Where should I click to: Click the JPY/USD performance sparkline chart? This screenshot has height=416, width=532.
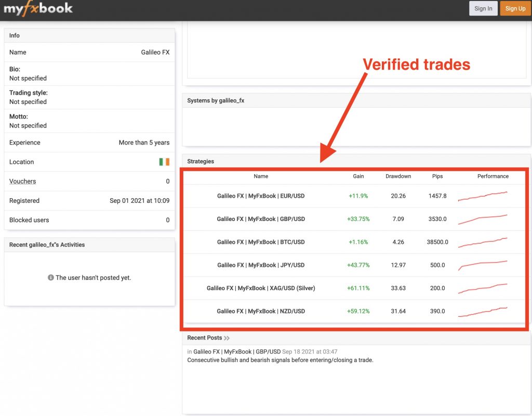click(x=483, y=266)
